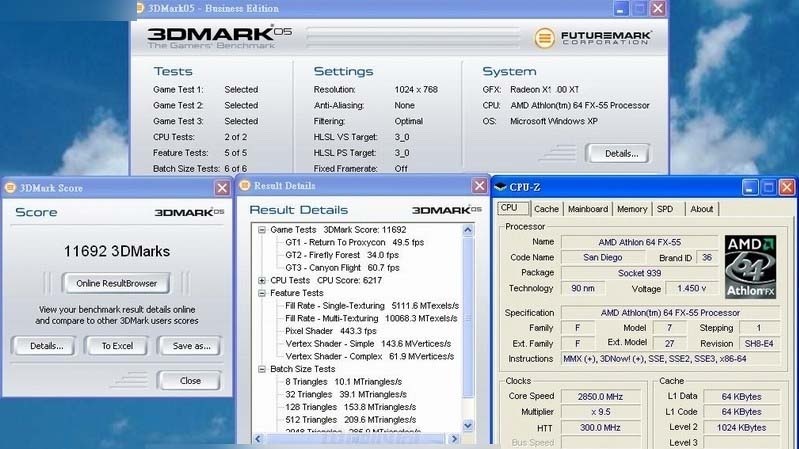Viewport: 799px width, 449px height.
Task: Select GT1 - Return To Proxycon result
Action: coord(355,243)
